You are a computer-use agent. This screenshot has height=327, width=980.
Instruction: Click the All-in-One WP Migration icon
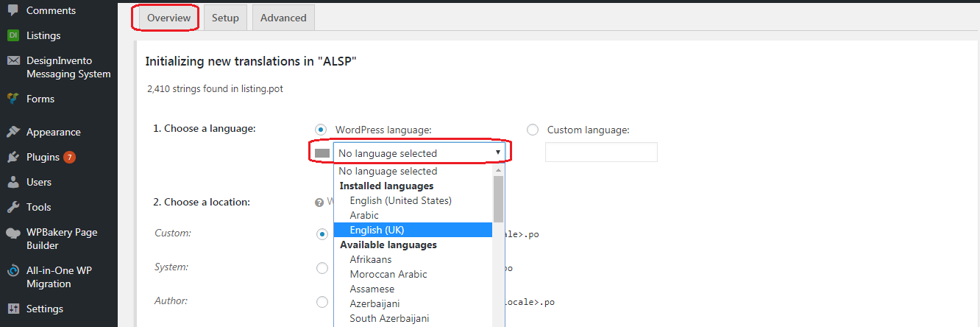pyautogui.click(x=13, y=270)
